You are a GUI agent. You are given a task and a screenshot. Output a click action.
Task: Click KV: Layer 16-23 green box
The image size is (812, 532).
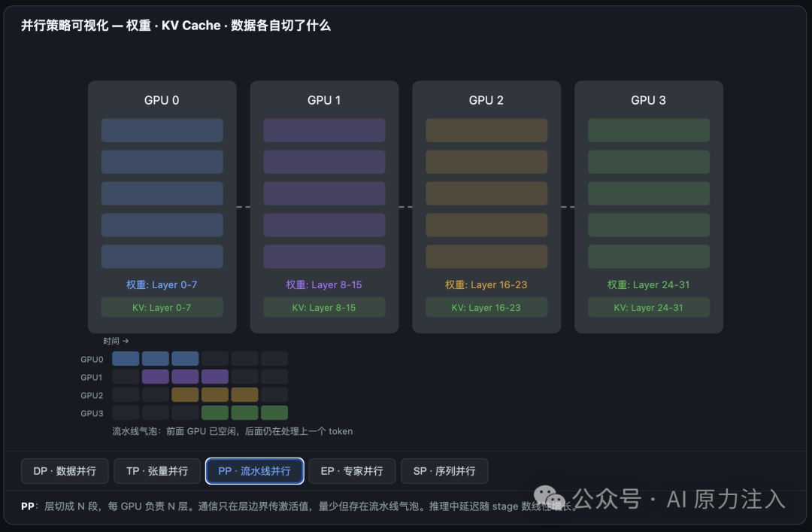click(486, 308)
